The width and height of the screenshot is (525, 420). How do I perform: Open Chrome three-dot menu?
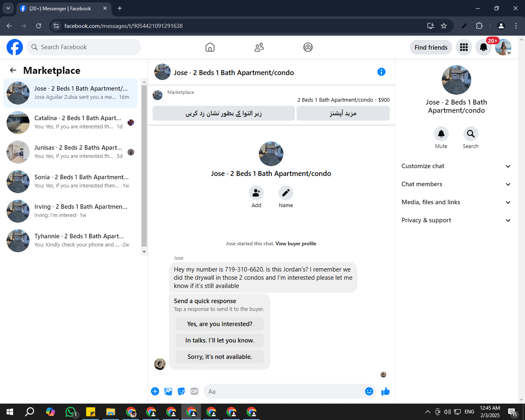point(516,26)
